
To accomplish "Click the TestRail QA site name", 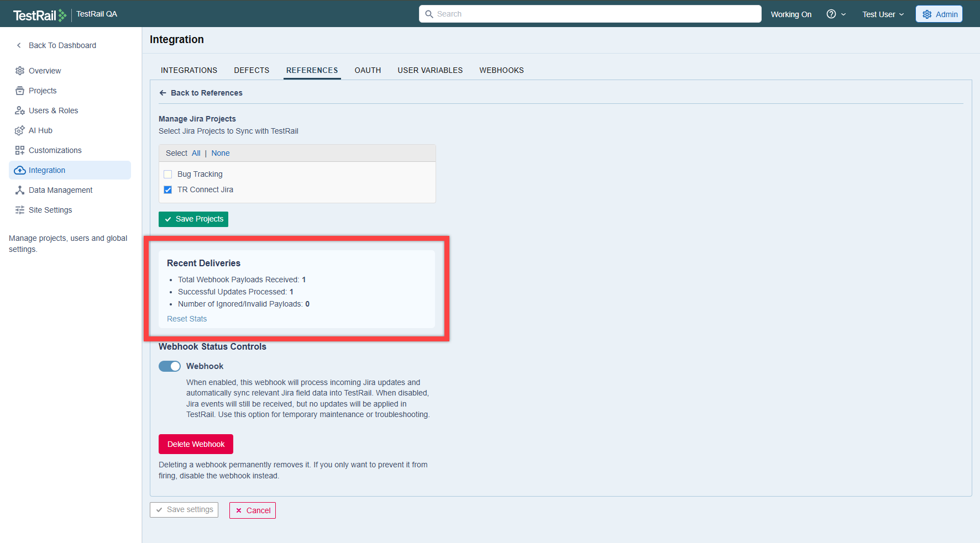I will (97, 14).
